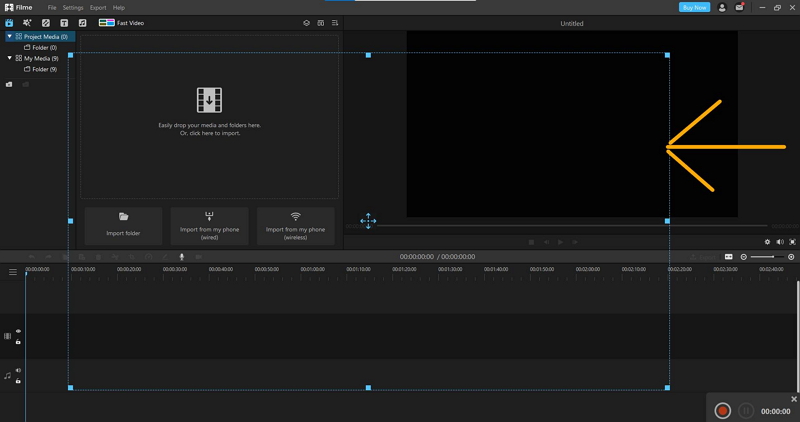Click the Buy Now button
Viewport: 800px width, 422px height.
pyautogui.click(x=694, y=8)
